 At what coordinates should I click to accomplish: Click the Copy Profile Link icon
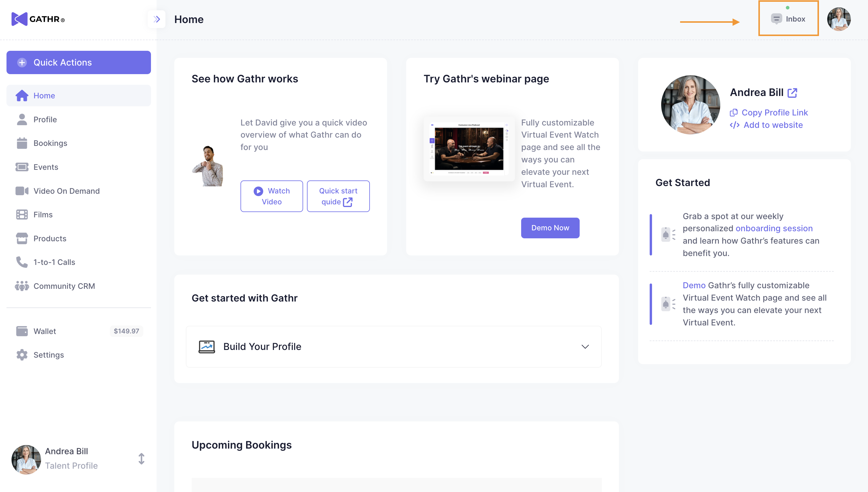734,113
